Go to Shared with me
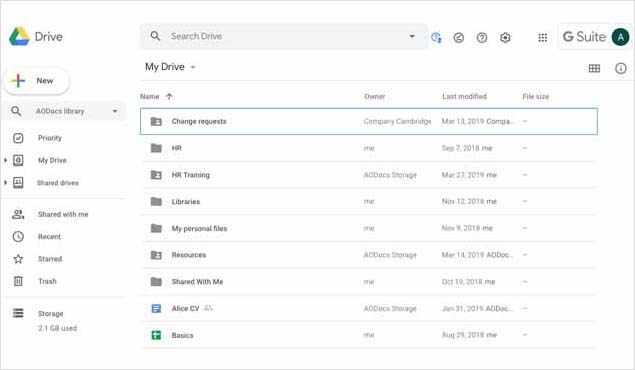Viewport: 635px width, 370px height. (x=63, y=214)
